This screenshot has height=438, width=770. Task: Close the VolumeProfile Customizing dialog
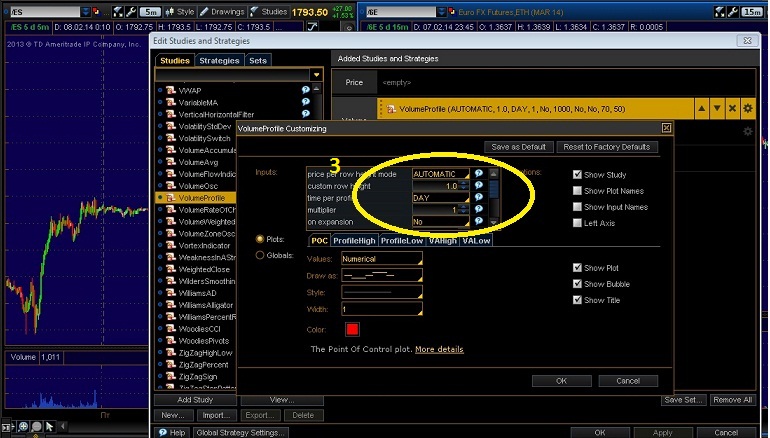[666, 128]
